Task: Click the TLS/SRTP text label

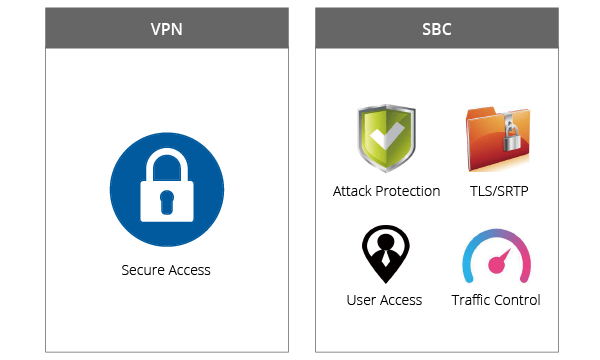Action: tap(499, 191)
